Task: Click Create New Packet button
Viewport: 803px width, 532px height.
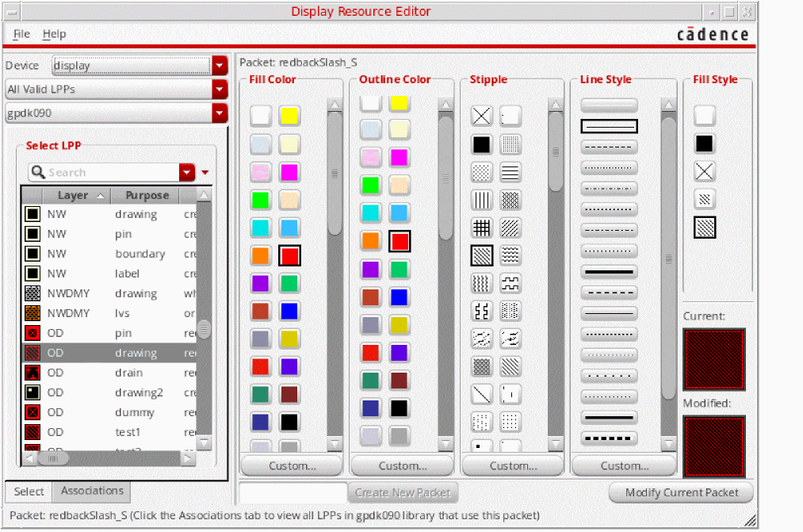Action: [403, 492]
